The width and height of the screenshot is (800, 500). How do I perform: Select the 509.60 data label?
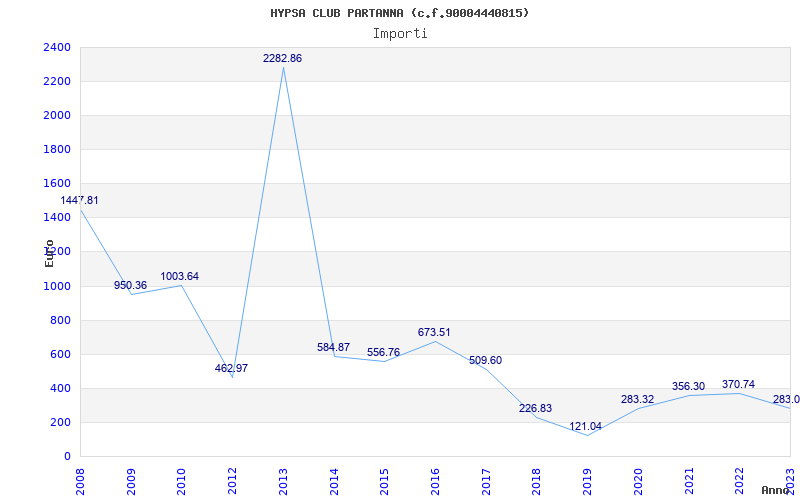pos(485,360)
